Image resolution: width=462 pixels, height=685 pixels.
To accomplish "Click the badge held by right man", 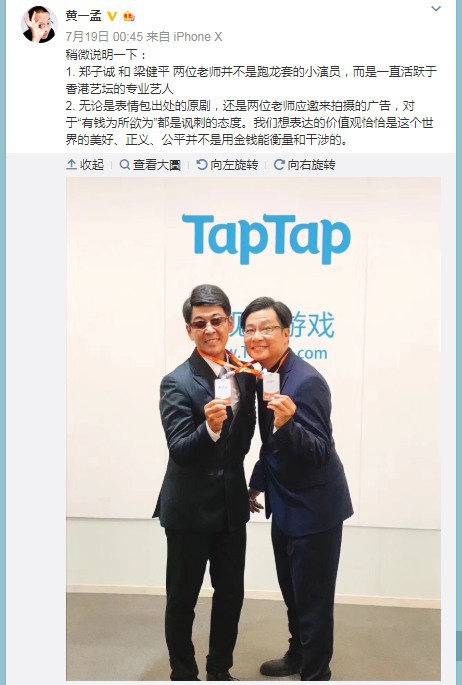I will [271, 386].
